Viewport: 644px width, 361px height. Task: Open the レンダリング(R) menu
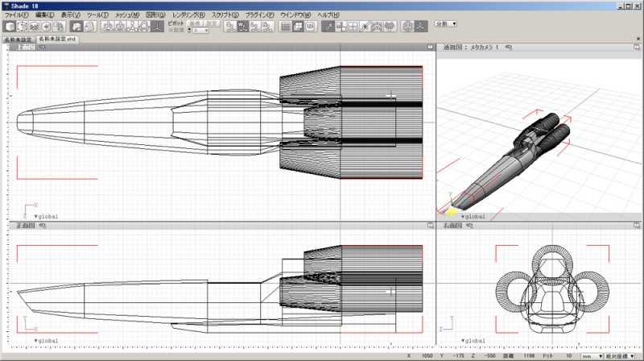pos(188,15)
